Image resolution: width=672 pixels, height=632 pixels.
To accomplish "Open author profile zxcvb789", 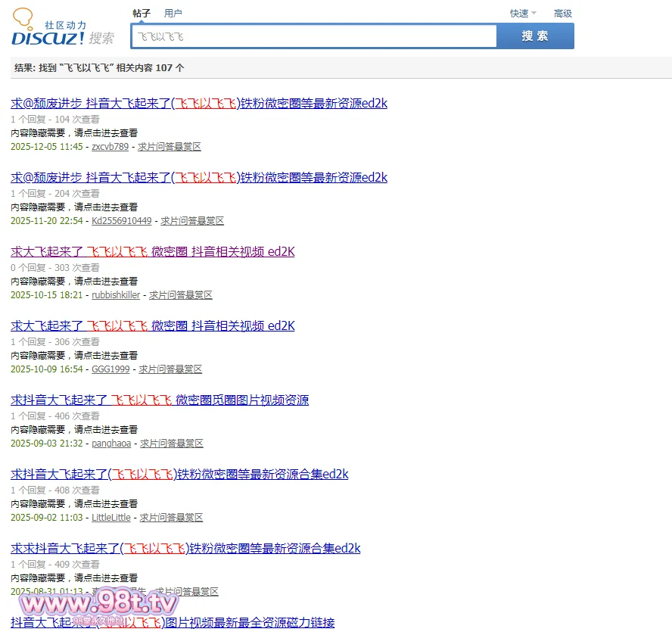I will click(110, 147).
